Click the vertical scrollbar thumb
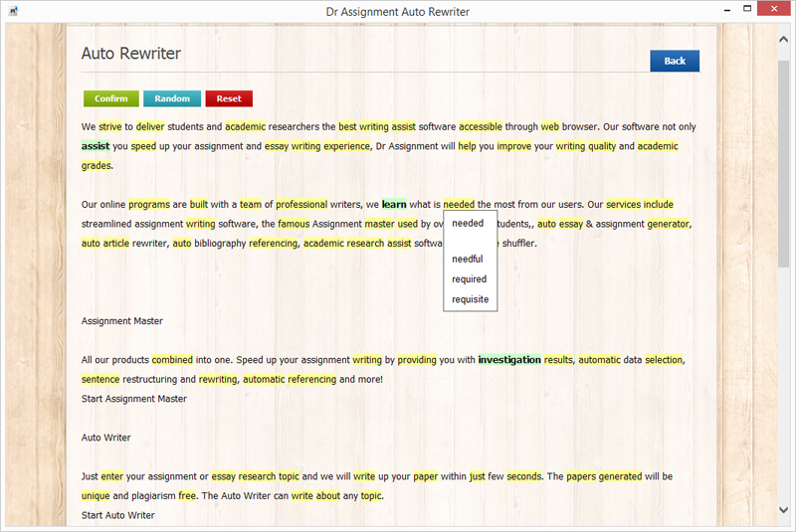Screen dimensions: 796x532 pyautogui.click(x=783, y=163)
